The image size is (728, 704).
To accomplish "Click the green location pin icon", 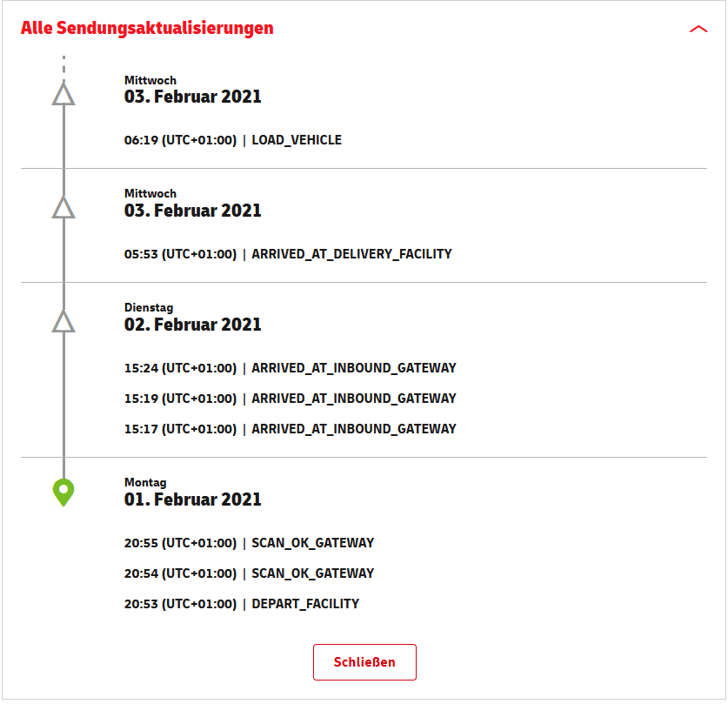I will click(x=63, y=493).
